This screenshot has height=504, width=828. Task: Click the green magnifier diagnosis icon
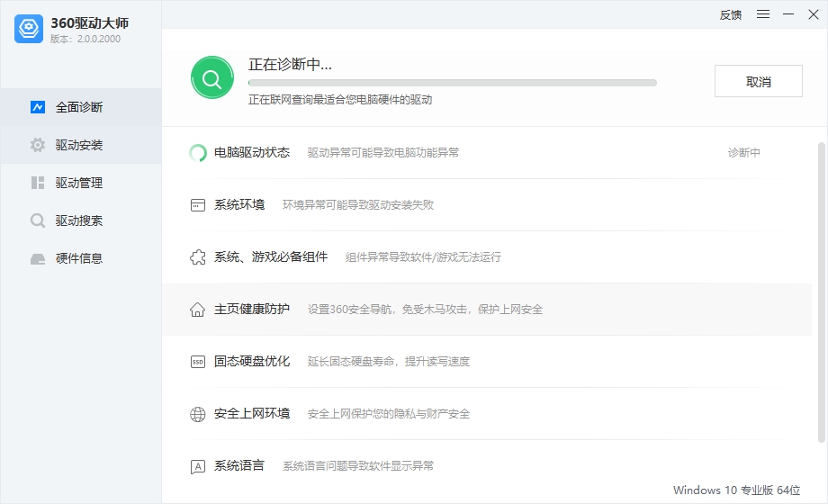click(211, 78)
